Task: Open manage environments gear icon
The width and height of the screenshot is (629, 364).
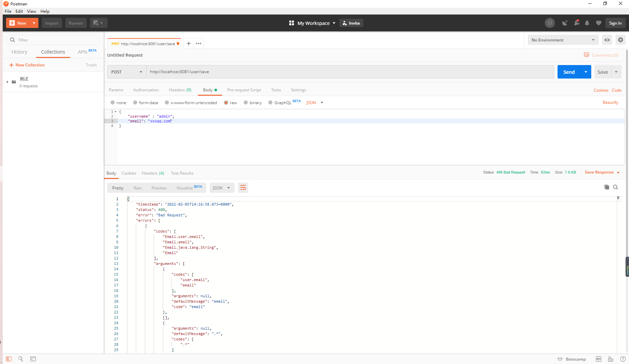Action: (621, 40)
